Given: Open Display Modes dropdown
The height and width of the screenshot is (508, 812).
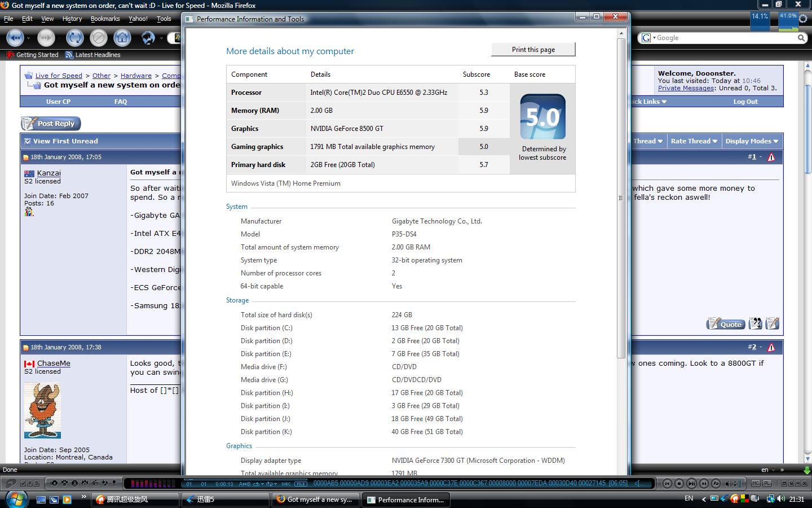Looking at the screenshot, I should 752,141.
